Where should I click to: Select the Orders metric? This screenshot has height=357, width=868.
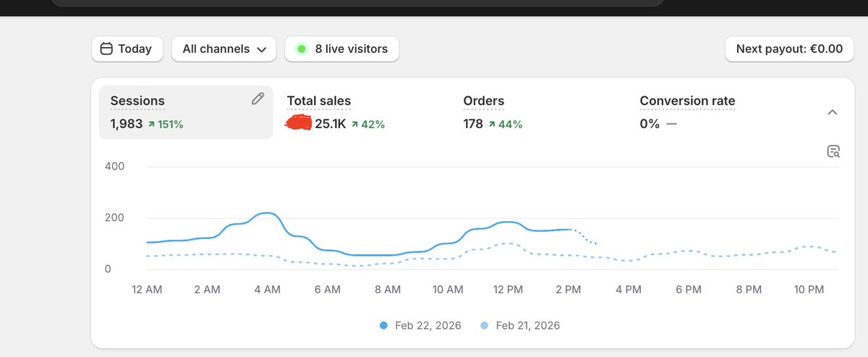pos(484,101)
